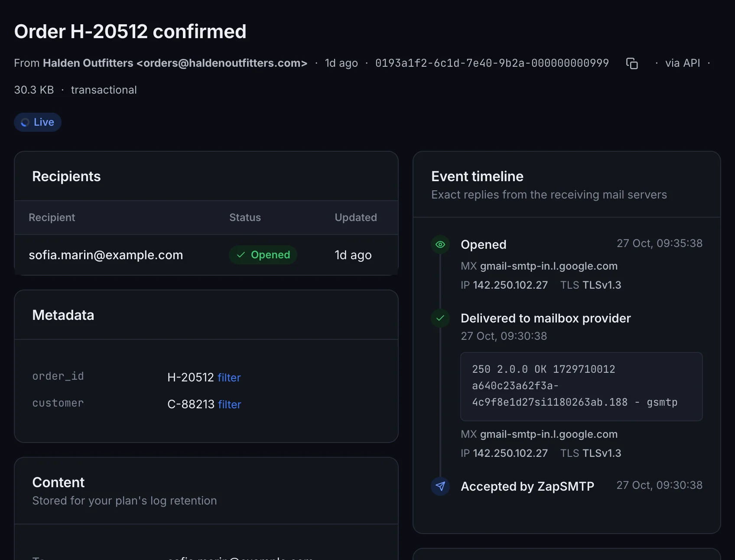
Task: Click the Delivered timestamp 27 Oct, 09:30:38
Action: click(x=504, y=336)
